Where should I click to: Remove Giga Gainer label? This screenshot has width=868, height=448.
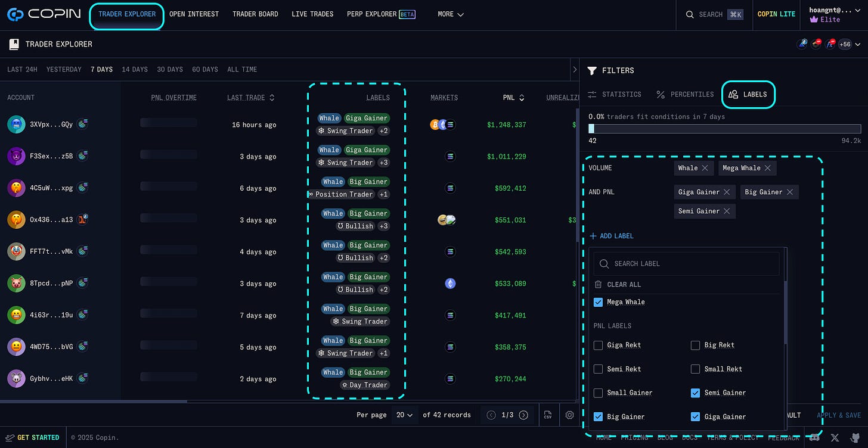[x=727, y=192]
